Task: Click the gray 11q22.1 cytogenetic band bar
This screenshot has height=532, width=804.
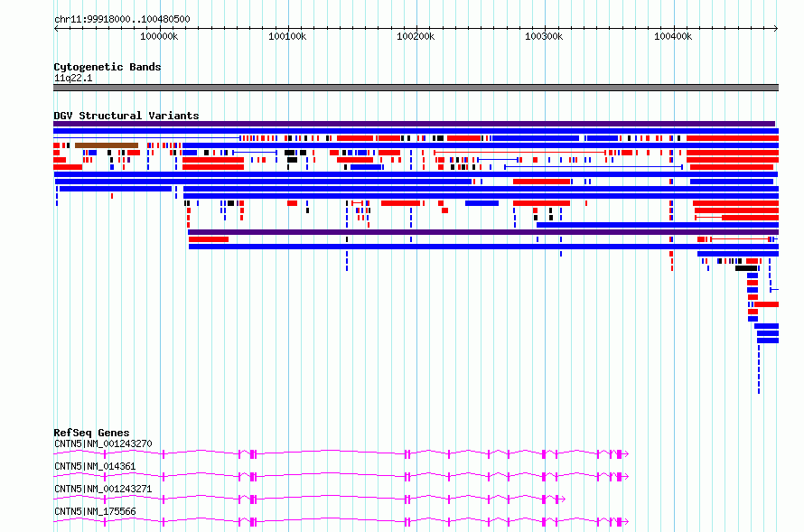Action: [416, 88]
